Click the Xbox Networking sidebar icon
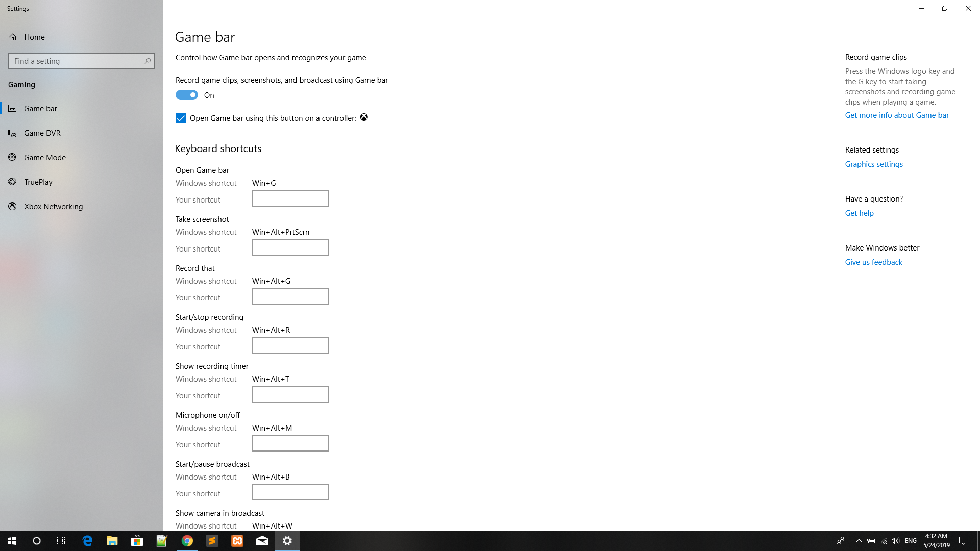This screenshot has width=980, height=551. coord(13,207)
